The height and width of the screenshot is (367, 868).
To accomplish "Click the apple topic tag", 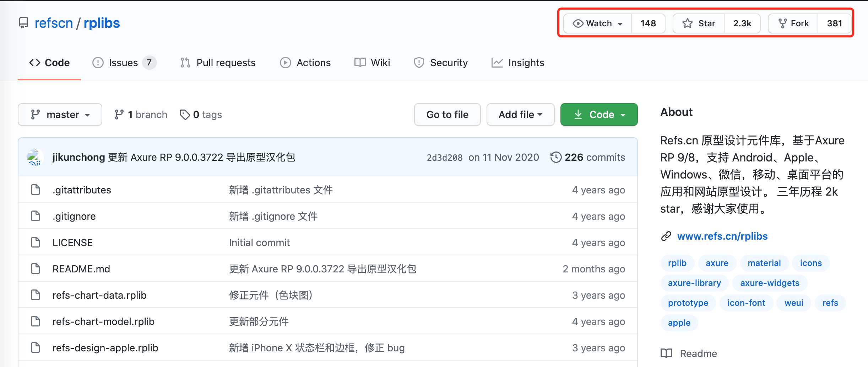I will tap(679, 323).
